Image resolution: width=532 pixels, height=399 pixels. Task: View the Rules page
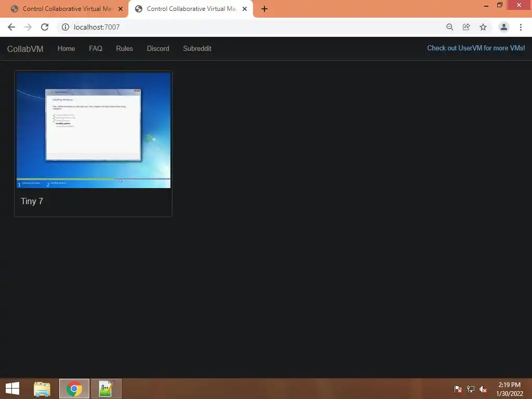pos(125,48)
